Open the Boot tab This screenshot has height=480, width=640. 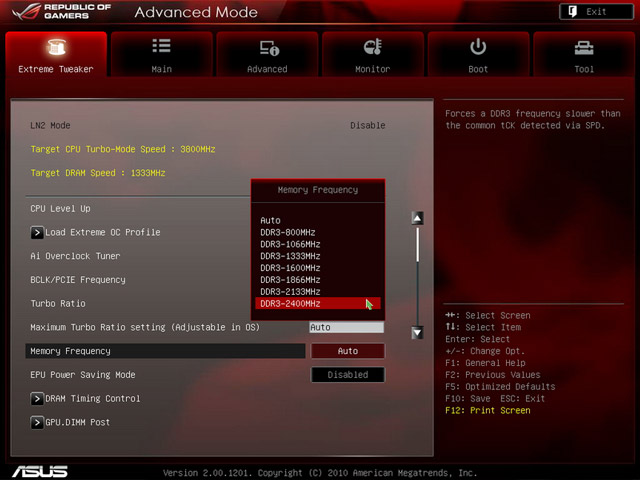(478, 54)
